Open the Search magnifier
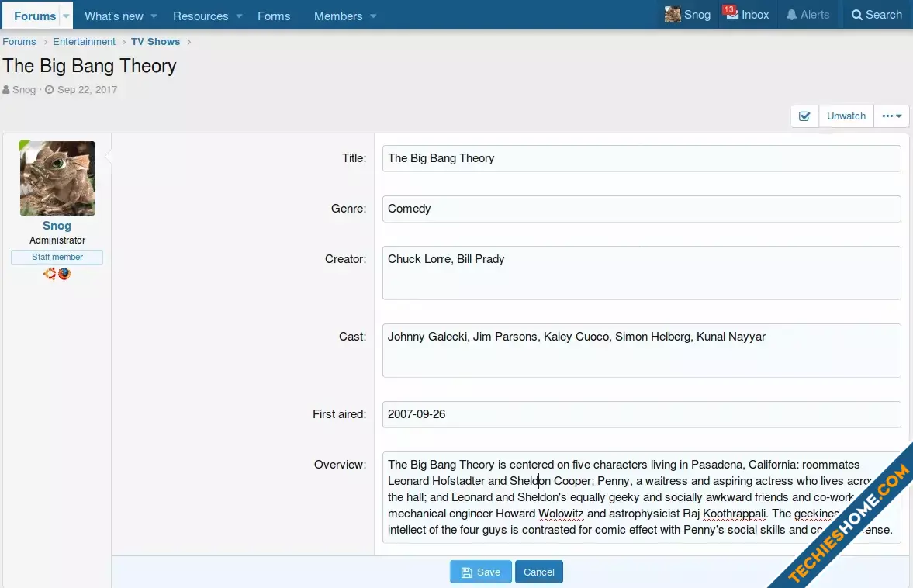This screenshot has height=588, width=913. (877, 15)
